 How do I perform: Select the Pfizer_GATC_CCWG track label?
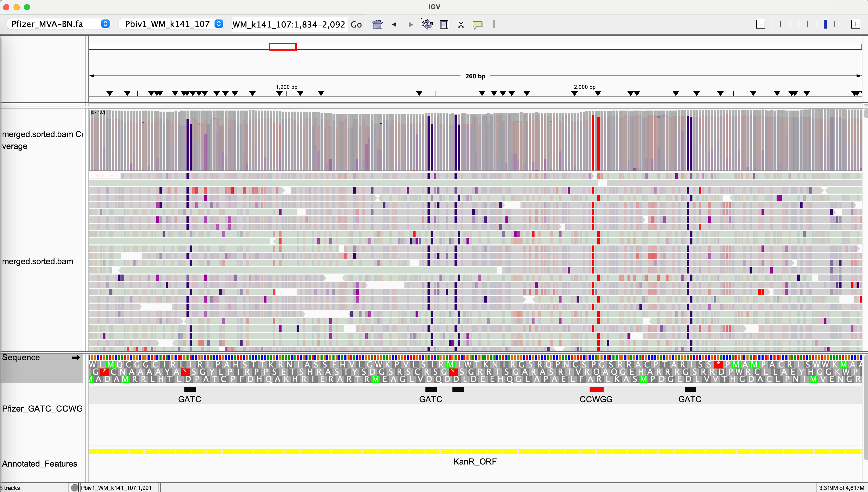[x=42, y=408]
